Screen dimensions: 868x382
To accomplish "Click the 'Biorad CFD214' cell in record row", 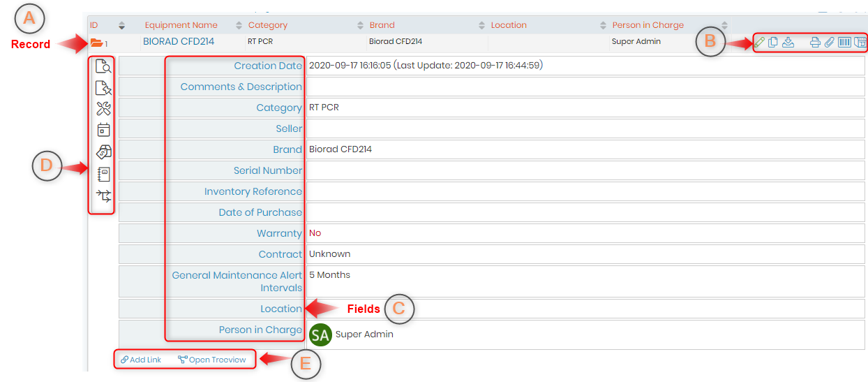I will pyautogui.click(x=396, y=42).
